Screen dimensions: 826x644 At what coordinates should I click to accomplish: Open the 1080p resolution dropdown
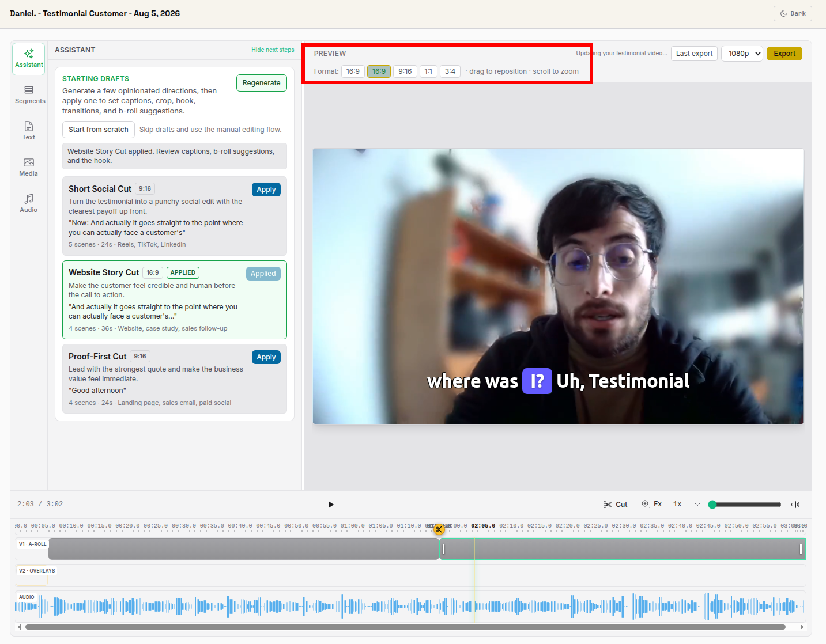(742, 54)
